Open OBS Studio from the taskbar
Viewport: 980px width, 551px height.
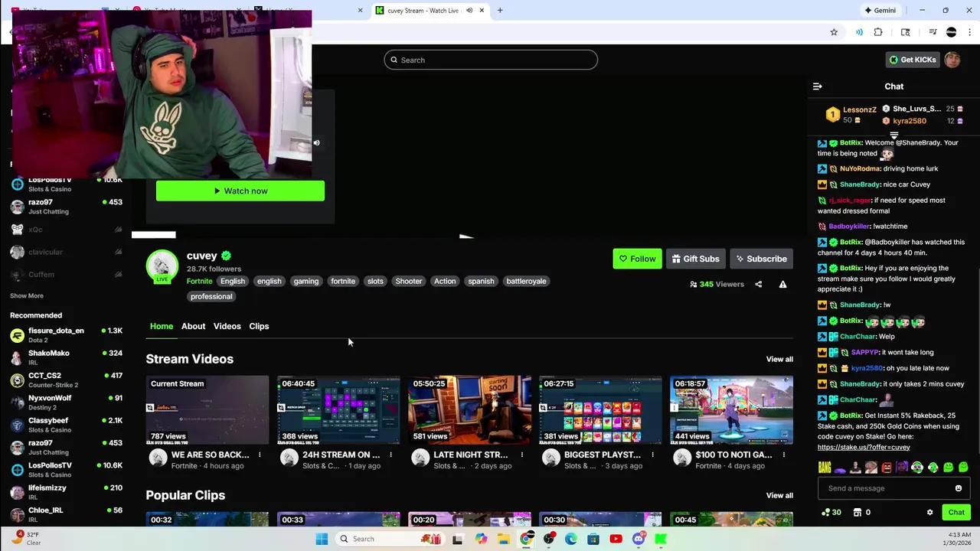548,539
